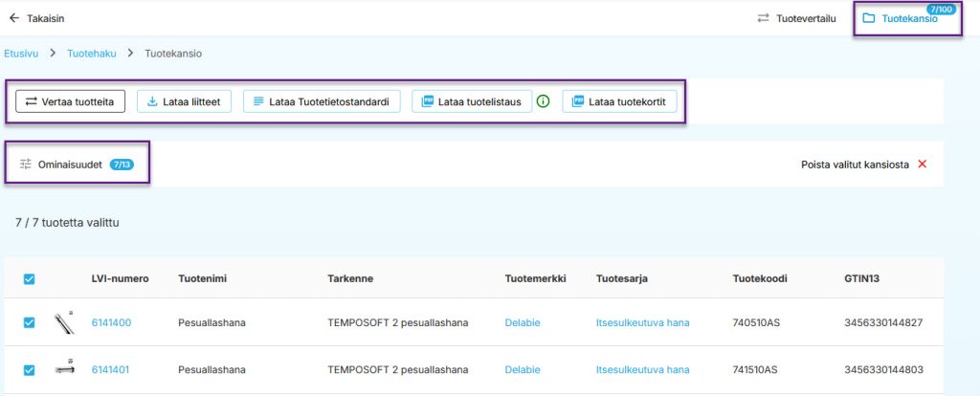Uncheck the checkbox for product 6141400
This screenshot has height=396, width=980.
point(29,322)
